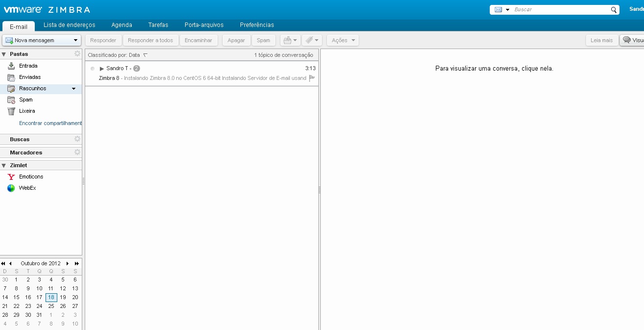The image size is (644, 330).
Task: Expand the Sandro T conversation thread
Action: (102, 69)
